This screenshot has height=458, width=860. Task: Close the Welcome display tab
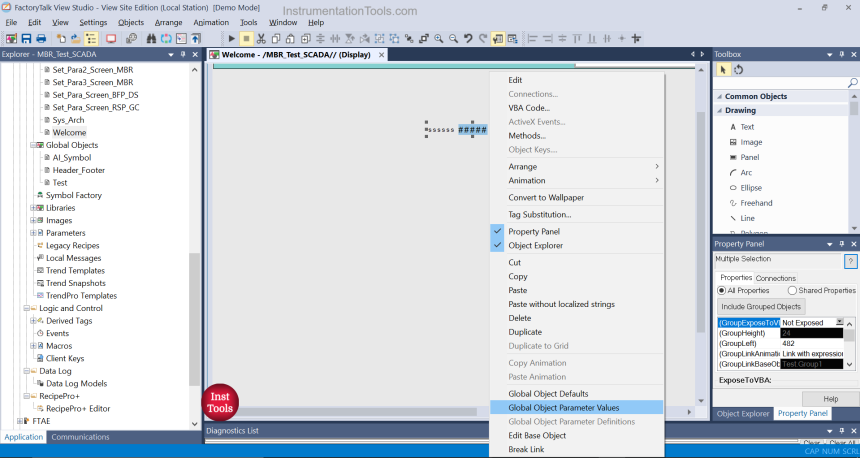tap(381, 55)
